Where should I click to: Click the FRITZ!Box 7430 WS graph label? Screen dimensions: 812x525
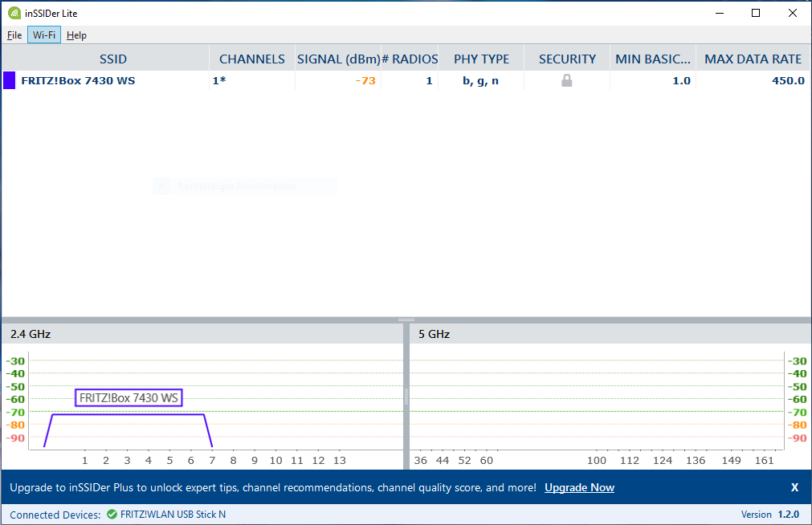click(129, 397)
